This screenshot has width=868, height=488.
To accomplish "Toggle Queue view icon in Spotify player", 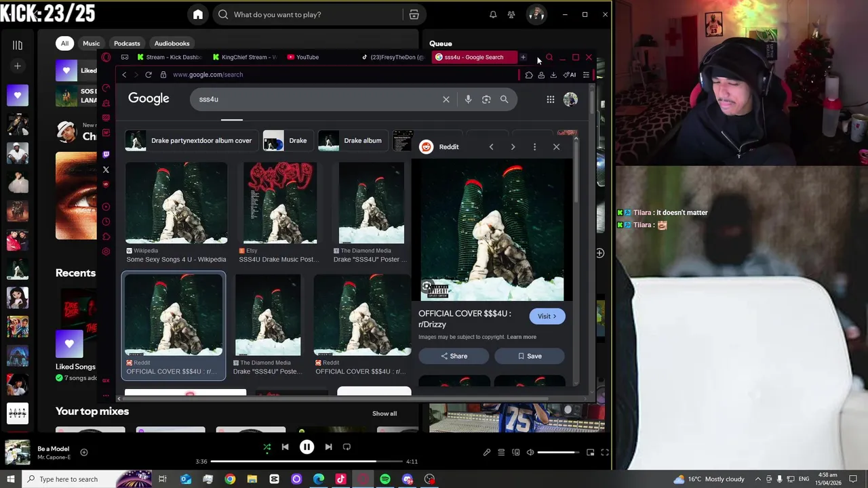I will tap(501, 452).
